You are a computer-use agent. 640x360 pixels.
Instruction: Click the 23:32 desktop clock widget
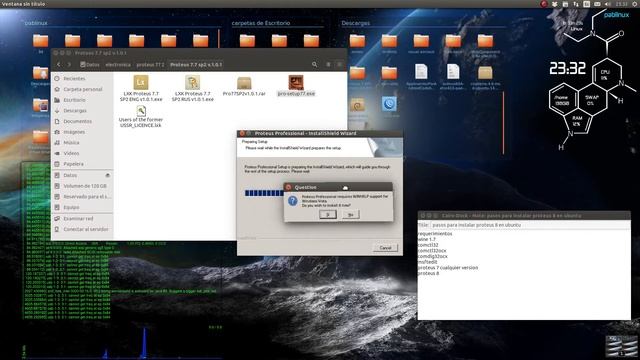click(567, 68)
